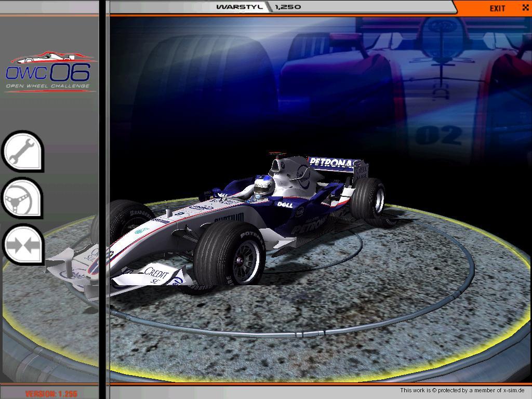The image size is (532, 399).
Task: Click the x-sim.de copyright notice
Action: (462, 391)
